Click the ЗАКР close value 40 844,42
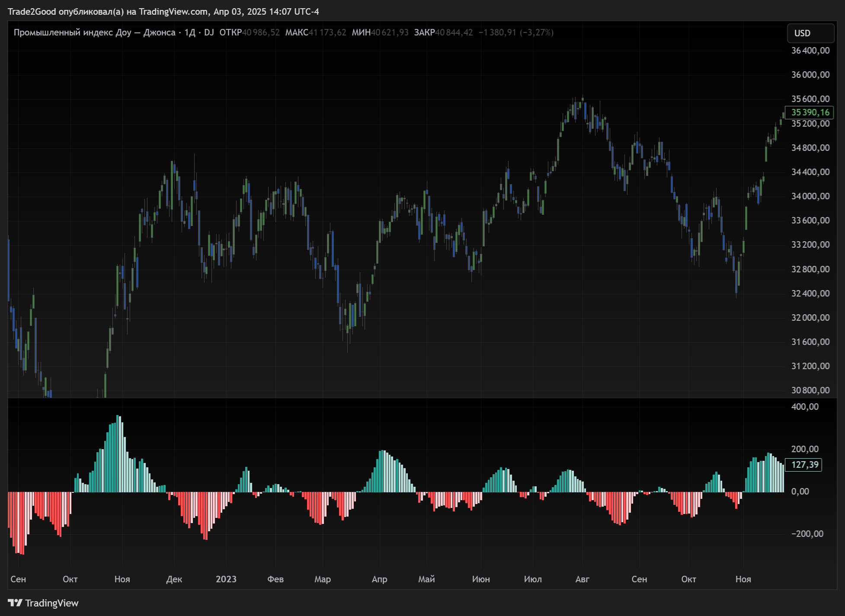This screenshot has height=616, width=845. coord(454,32)
